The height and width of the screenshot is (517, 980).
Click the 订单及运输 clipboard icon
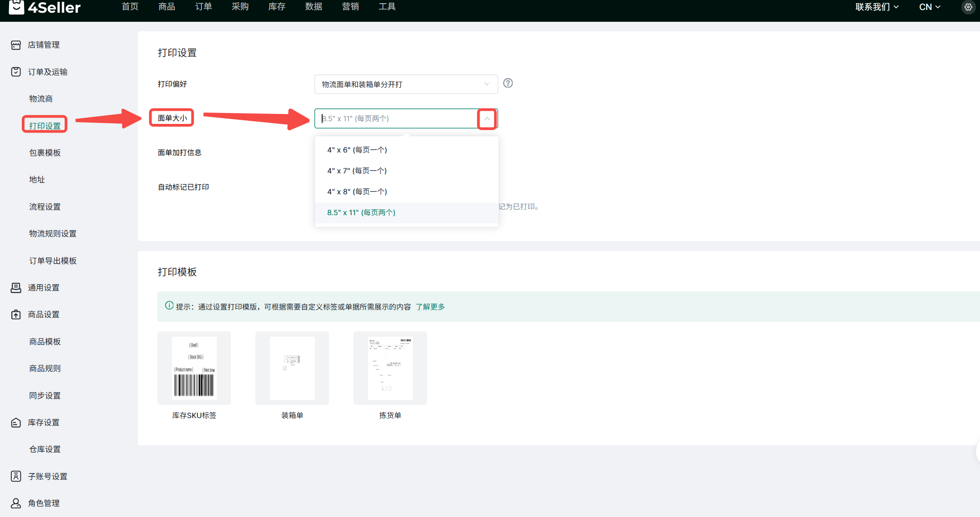(16, 72)
